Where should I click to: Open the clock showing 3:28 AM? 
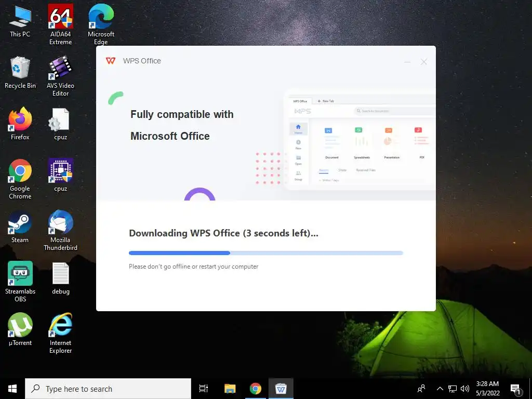pos(487,389)
